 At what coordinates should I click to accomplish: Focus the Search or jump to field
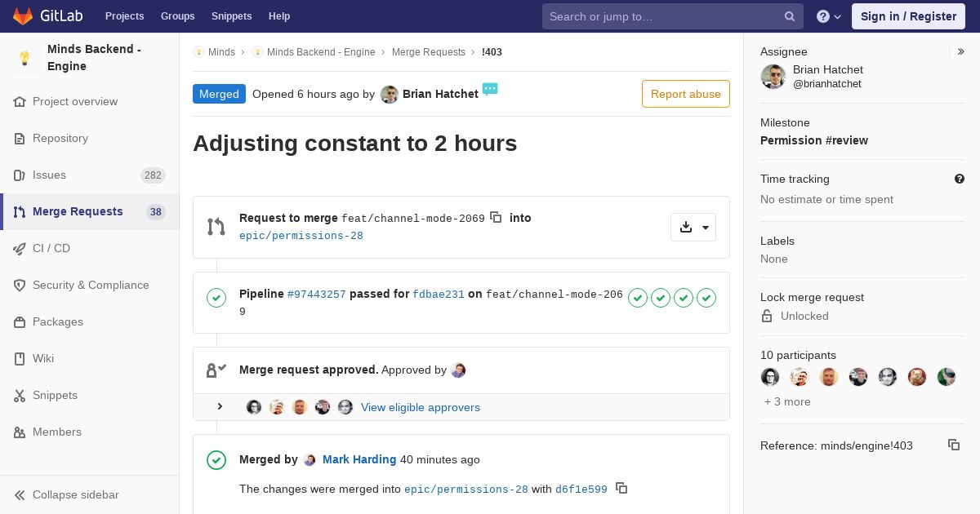pyautogui.click(x=672, y=16)
